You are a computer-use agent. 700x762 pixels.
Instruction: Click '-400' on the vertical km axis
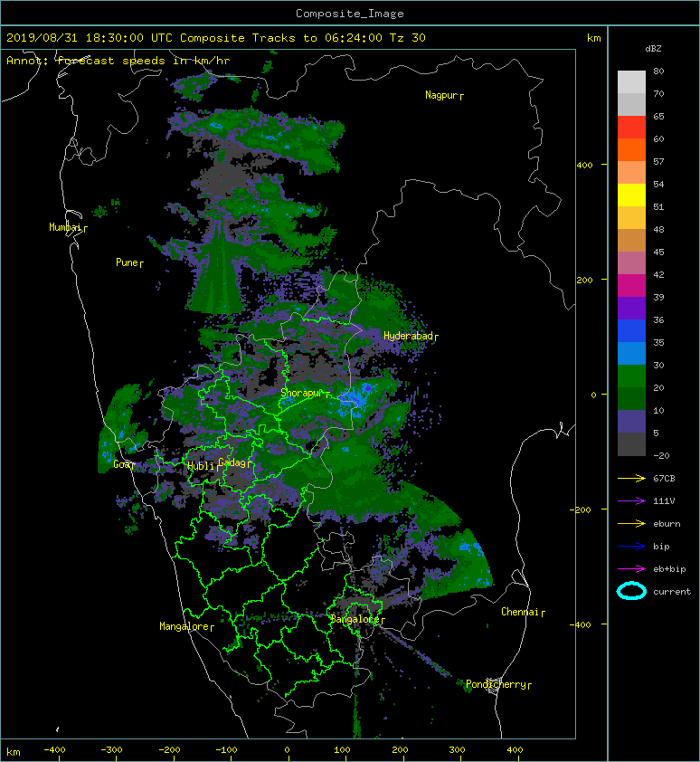[582, 625]
